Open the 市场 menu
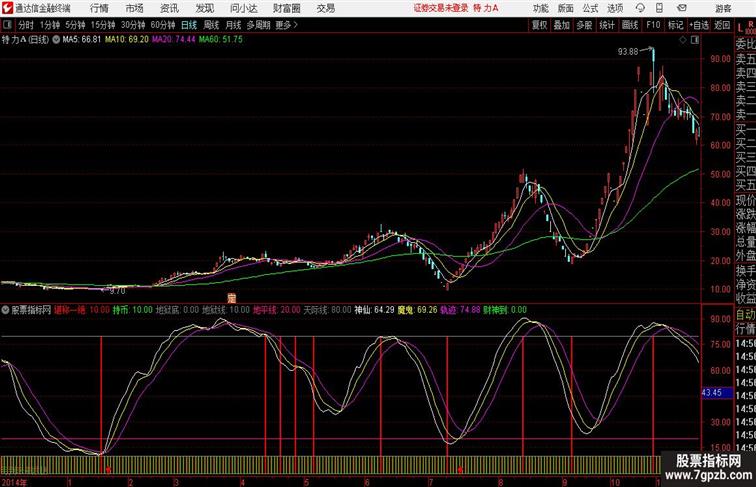Image resolution: width=756 pixels, height=487 pixels. coord(135,8)
